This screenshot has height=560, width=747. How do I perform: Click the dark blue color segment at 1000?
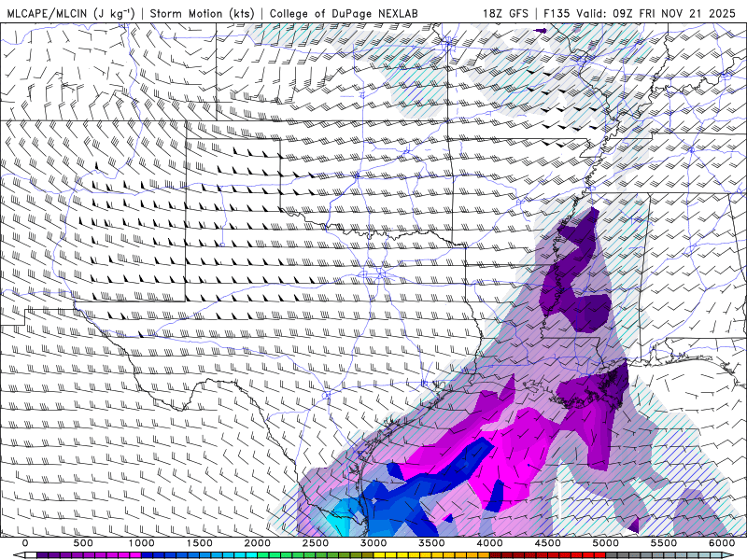147,555
